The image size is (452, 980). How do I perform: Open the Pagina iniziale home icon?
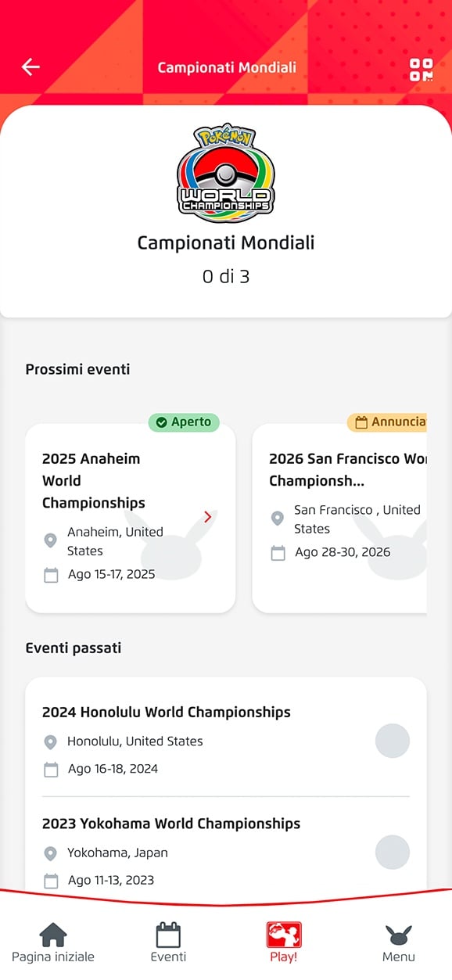click(x=53, y=935)
